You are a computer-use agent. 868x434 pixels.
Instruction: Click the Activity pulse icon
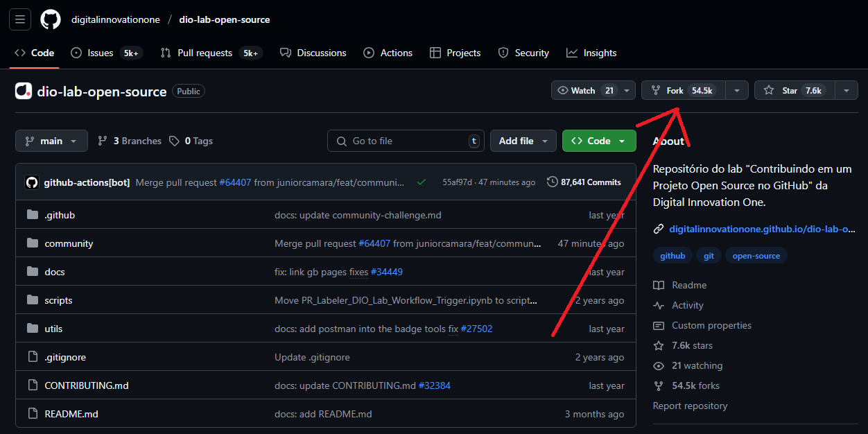pyautogui.click(x=659, y=305)
